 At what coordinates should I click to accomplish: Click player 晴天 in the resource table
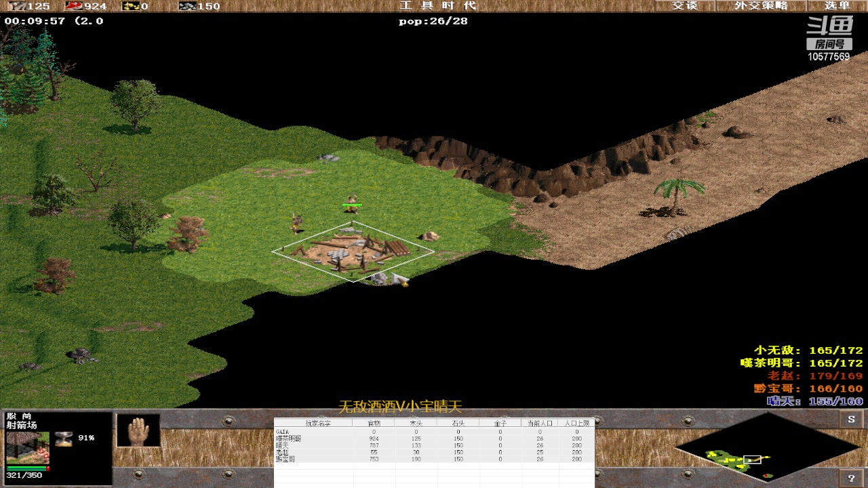tap(282, 445)
